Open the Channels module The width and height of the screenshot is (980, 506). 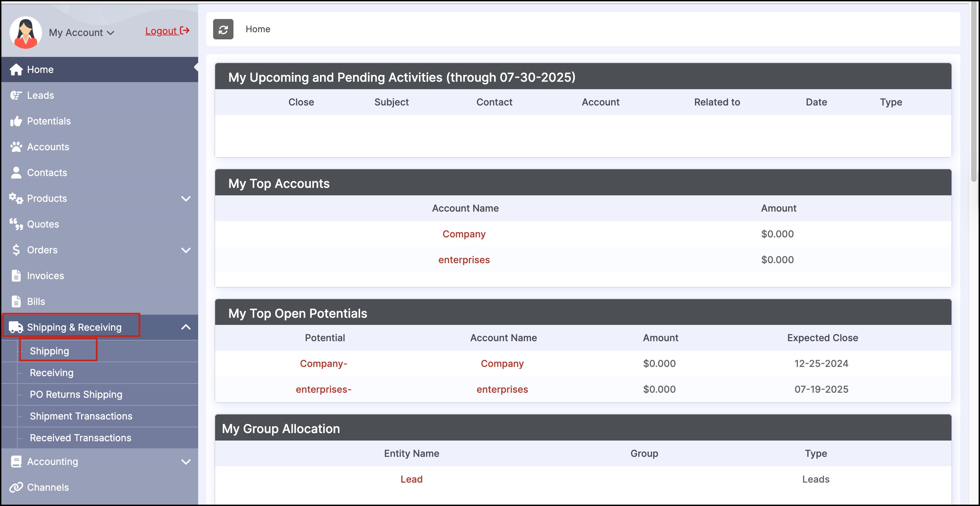click(100, 487)
